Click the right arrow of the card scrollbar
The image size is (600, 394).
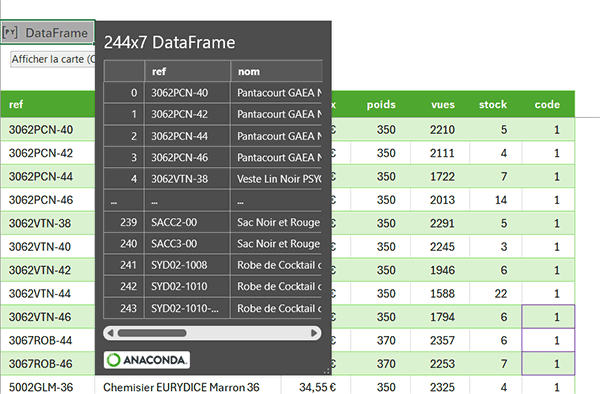pyautogui.click(x=314, y=333)
